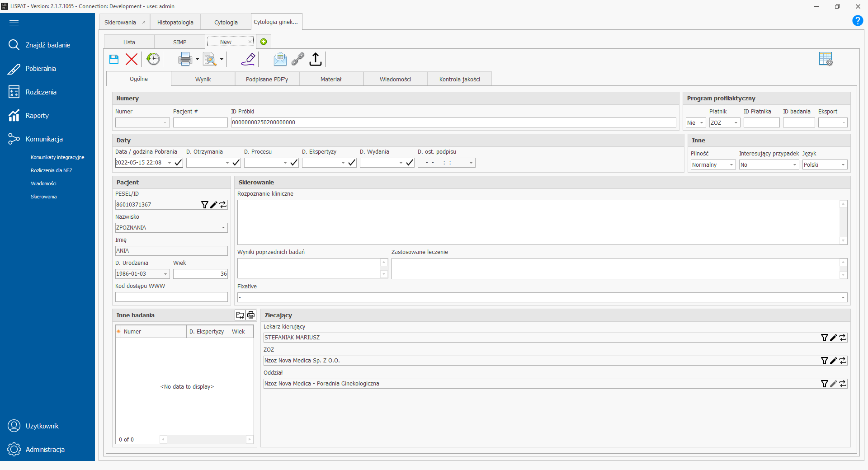This screenshot has width=868, height=470.
Task: Open Rozliczenia in the sidebar
Action: click(41, 92)
